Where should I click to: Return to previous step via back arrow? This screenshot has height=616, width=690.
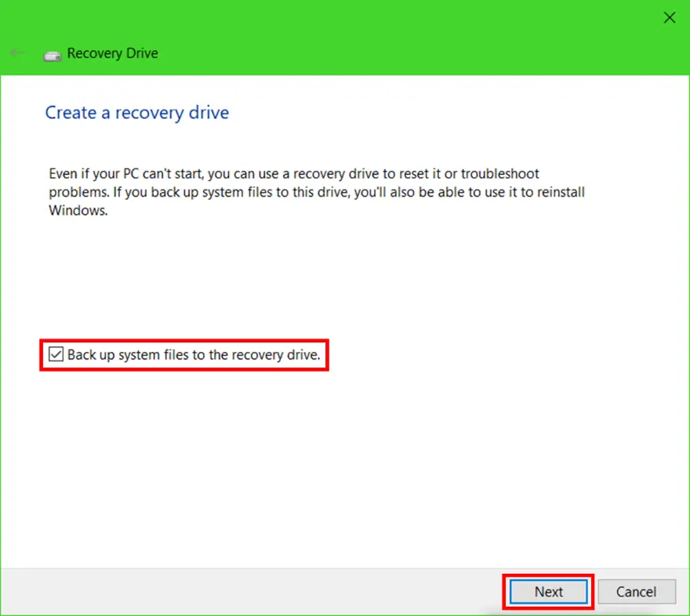point(16,53)
